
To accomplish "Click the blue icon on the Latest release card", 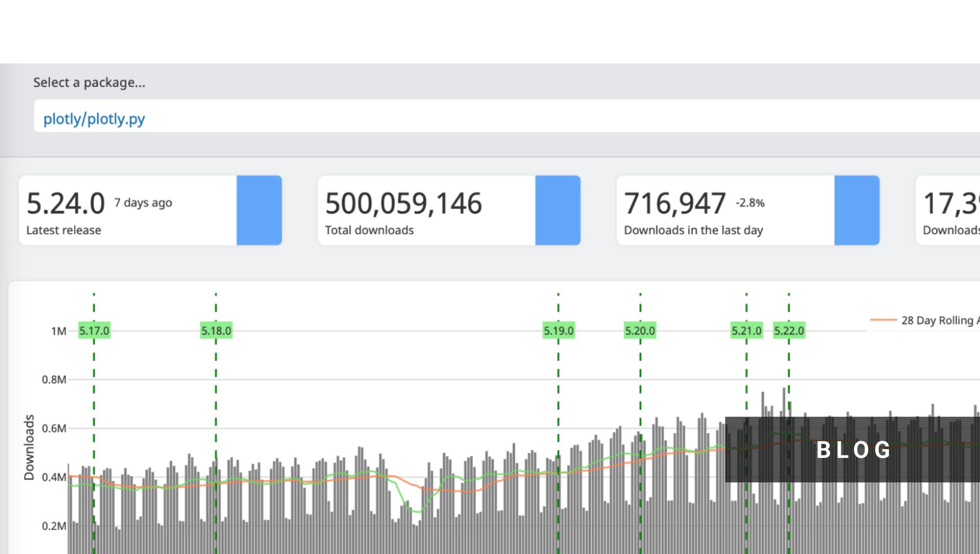I will pyautogui.click(x=259, y=210).
